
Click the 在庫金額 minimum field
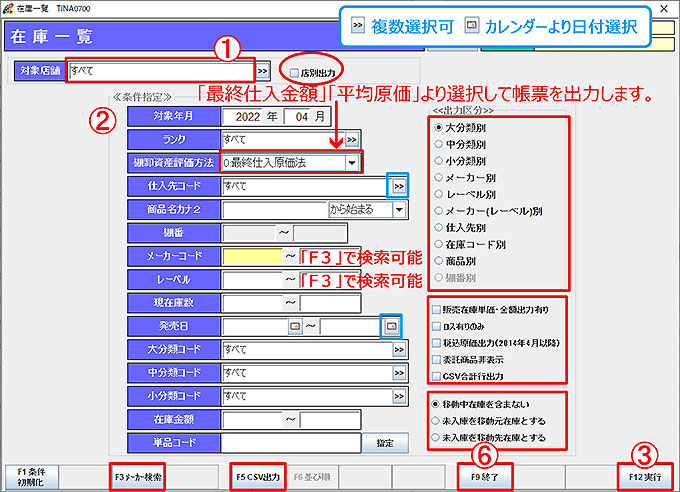tap(252, 420)
